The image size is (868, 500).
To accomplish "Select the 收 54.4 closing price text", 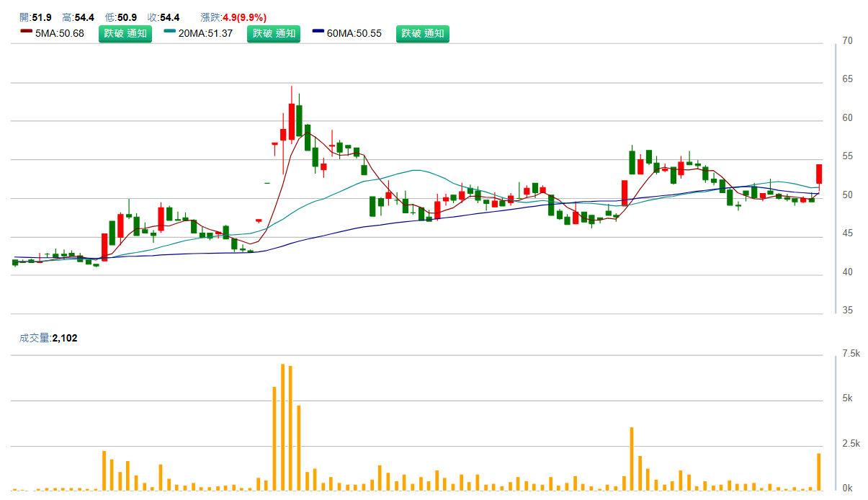I will (164, 17).
